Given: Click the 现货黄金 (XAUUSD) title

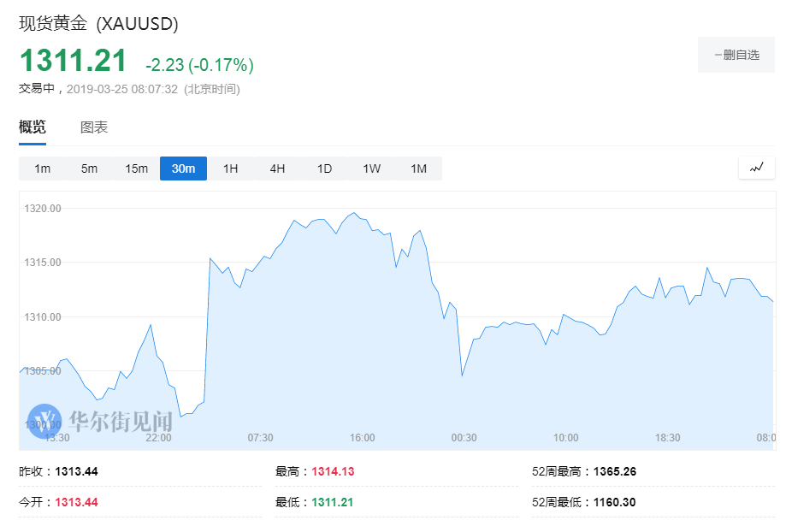Looking at the screenshot, I should [98, 24].
